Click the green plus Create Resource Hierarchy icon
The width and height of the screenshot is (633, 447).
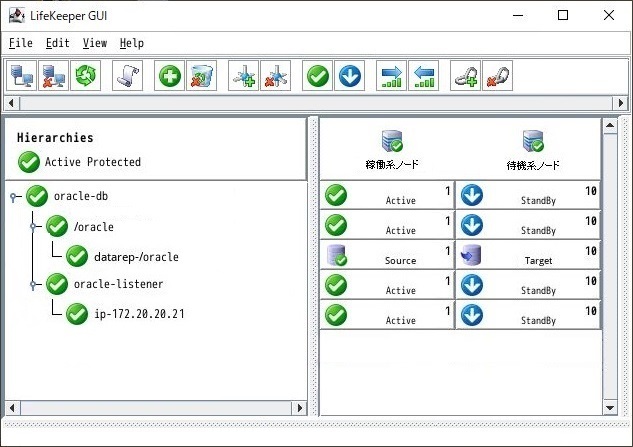(170, 76)
